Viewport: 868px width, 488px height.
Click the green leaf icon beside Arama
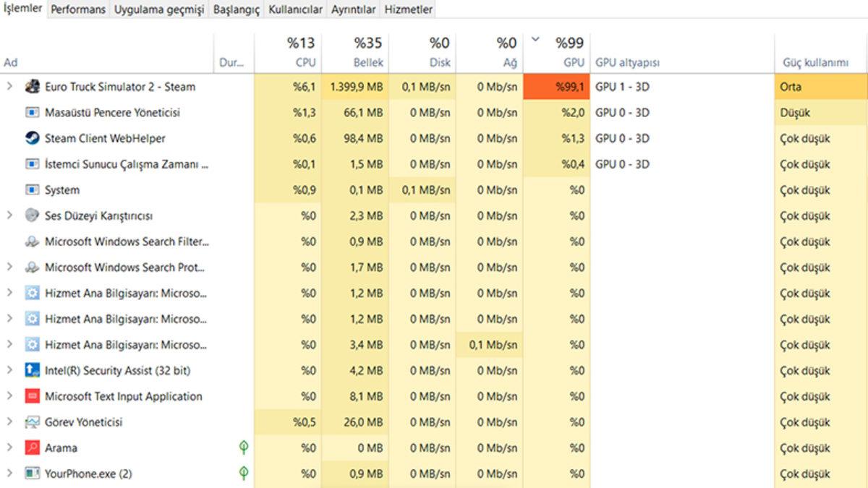244,448
